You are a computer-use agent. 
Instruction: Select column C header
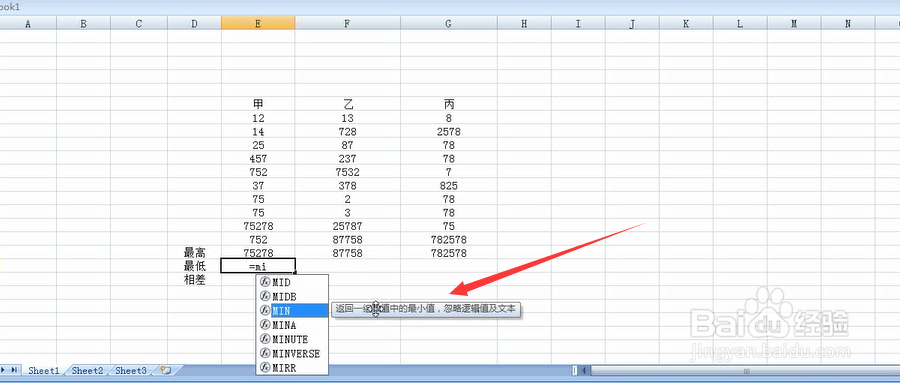click(x=139, y=24)
